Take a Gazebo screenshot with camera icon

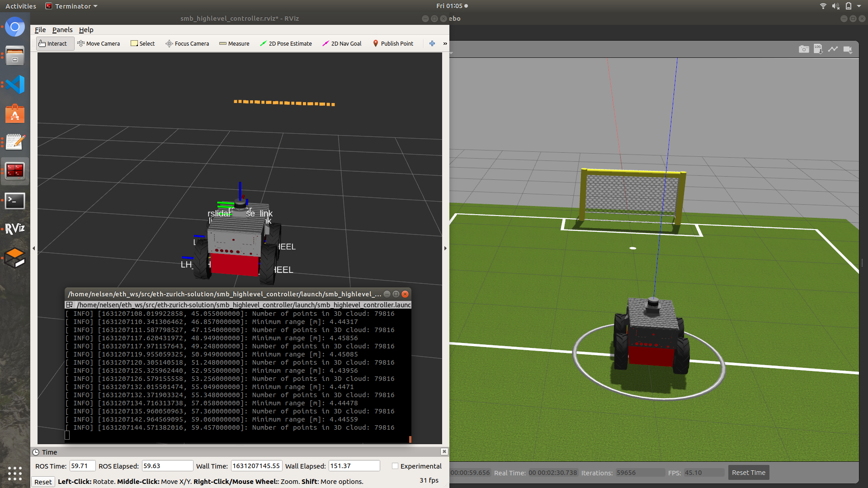(x=804, y=49)
